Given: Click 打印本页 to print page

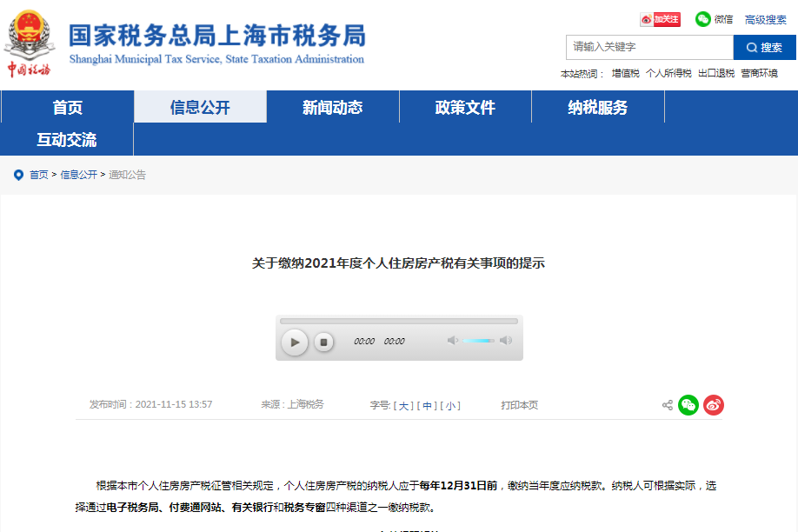Looking at the screenshot, I should pos(519,405).
